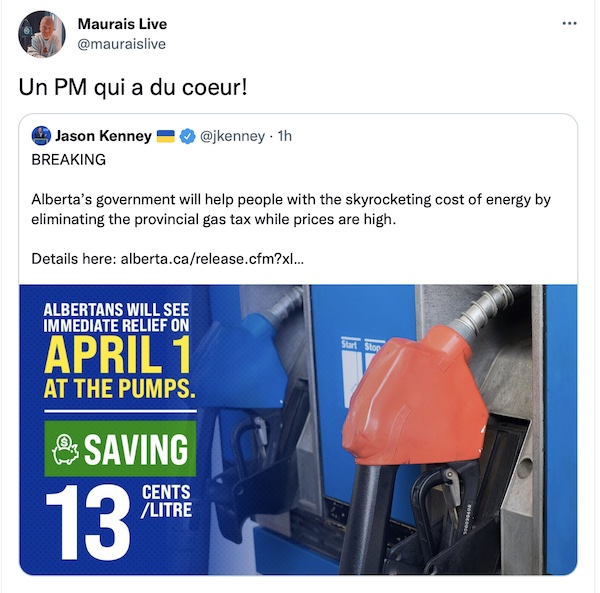Image resolution: width=600 pixels, height=593 pixels.
Task: Open the @jkenney handle
Action: click(x=232, y=136)
